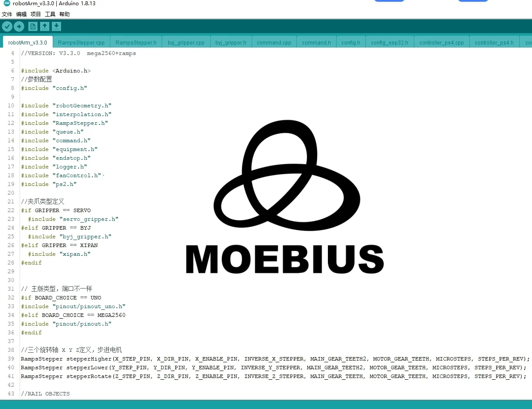Screen dimensions: 532x409
Task: Click the '#include "servo_gripper.h"' line
Action: coord(73,219)
